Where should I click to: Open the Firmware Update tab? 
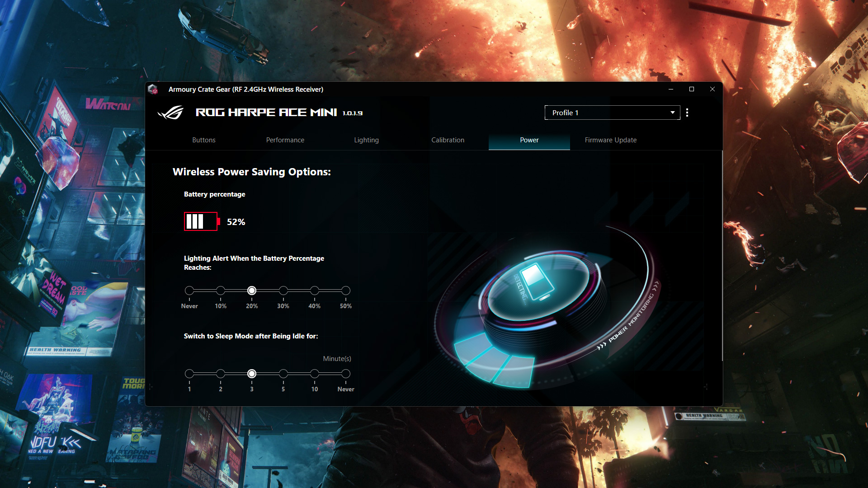pos(611,140)
